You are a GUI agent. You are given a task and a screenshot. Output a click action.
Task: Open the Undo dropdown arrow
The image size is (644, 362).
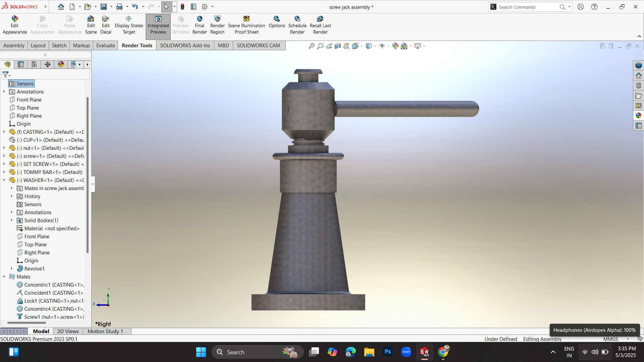click(x=143, y=7)
